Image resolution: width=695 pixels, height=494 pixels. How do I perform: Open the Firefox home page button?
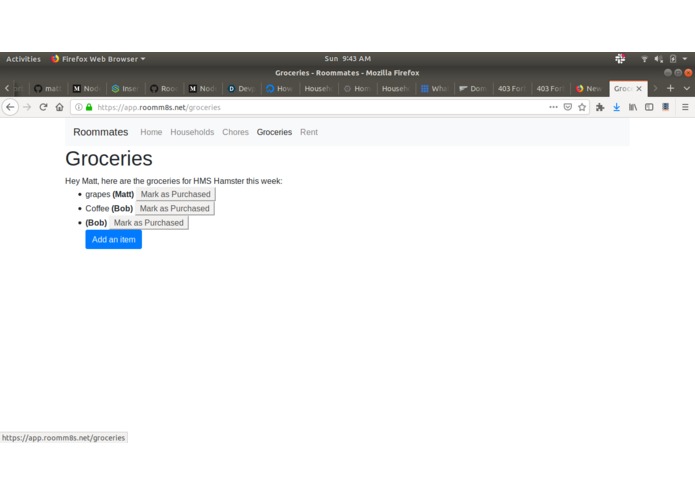tap(59, 107)
